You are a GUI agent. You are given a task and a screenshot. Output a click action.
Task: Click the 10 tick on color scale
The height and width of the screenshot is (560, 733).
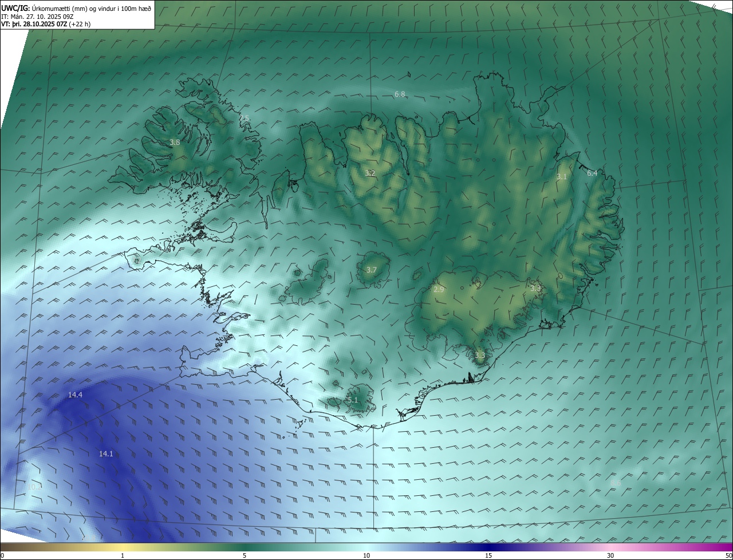tap(366, 555)
